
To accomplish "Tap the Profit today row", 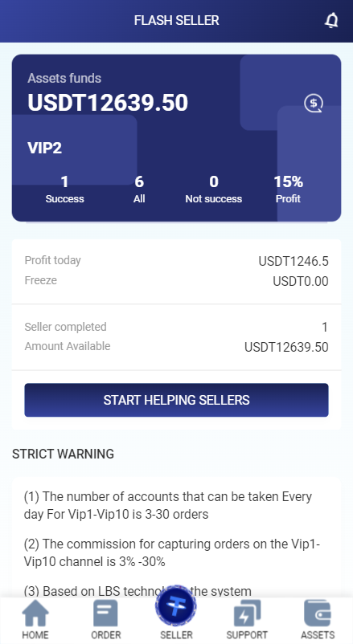I will pyautogui.click(x=177, y=261).
